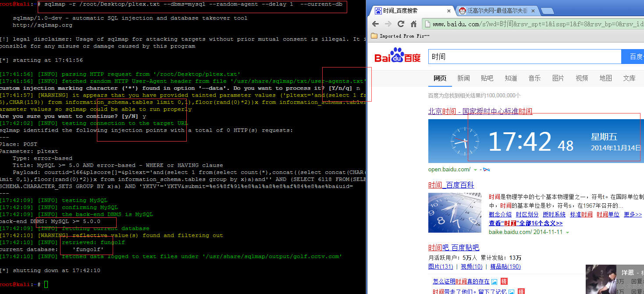Click the 'fungolf' current database line in terminal
The height and width of the screenshot is (294, 644).
52,249
